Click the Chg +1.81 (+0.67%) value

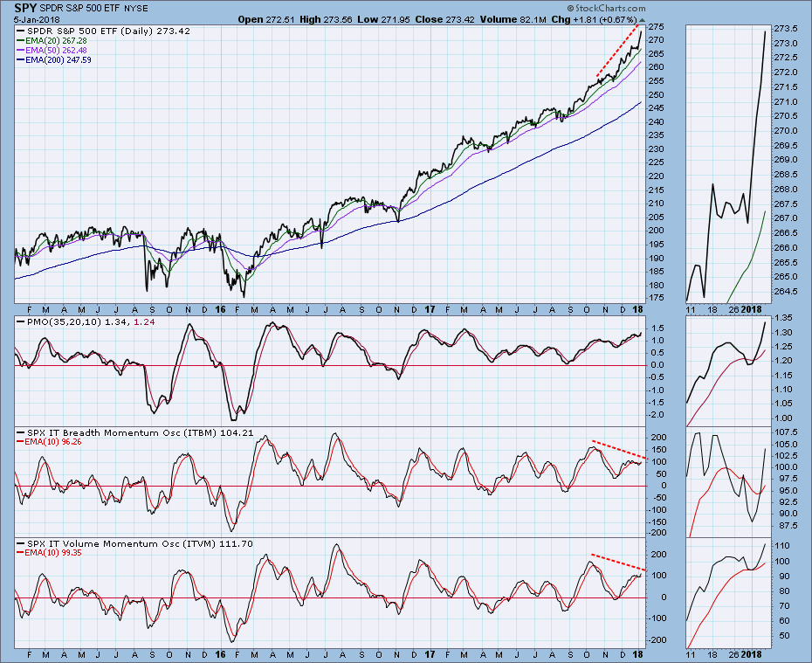(594, 19)
